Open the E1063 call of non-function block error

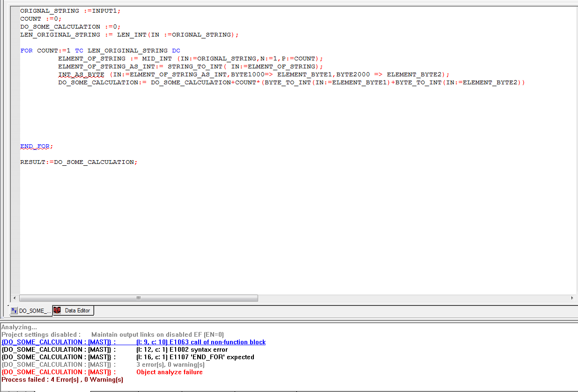tap(200, 342)
